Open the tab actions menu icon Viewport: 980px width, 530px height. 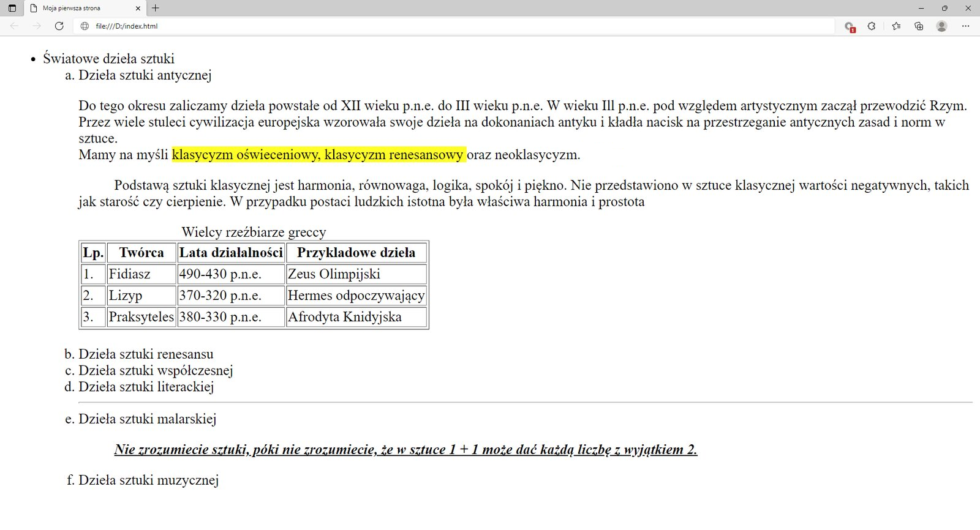(12, 8)
